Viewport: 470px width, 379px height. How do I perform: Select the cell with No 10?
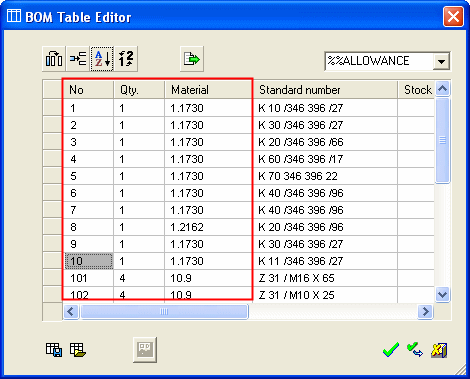(x=89, y=261)
